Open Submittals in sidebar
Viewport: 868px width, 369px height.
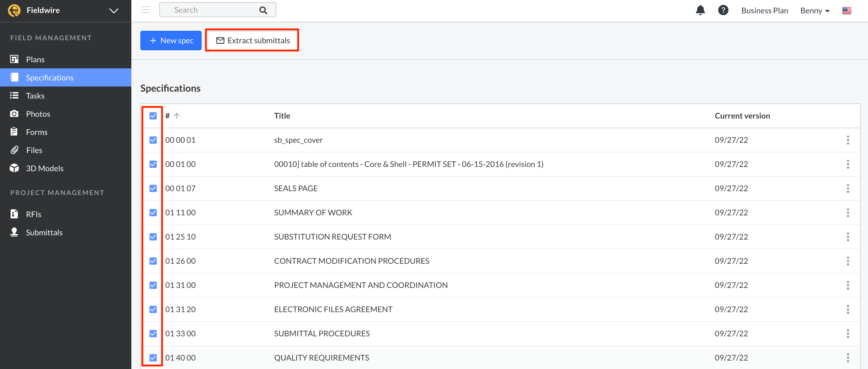tap(44, 232)
